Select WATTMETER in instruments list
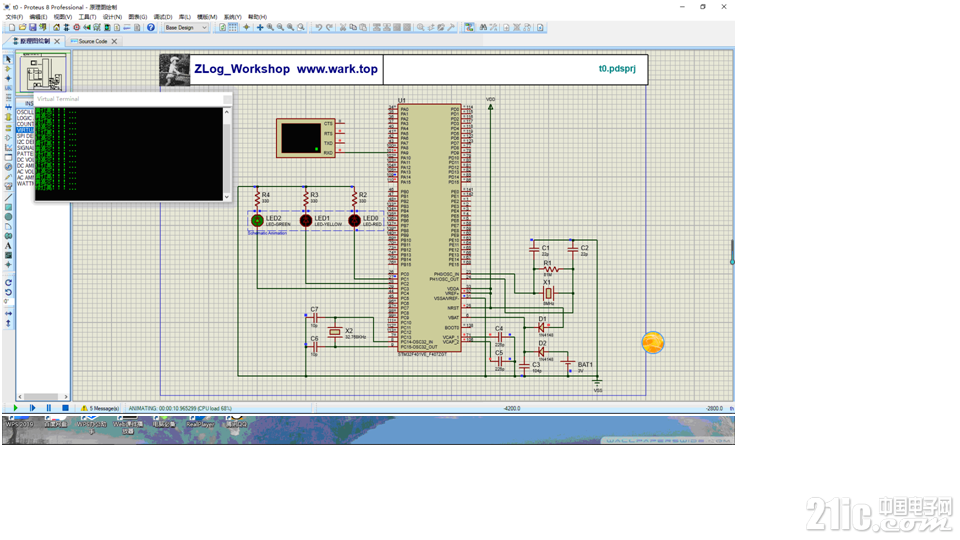Viewport: 960px width, 540px height. (x=25, y=184)
